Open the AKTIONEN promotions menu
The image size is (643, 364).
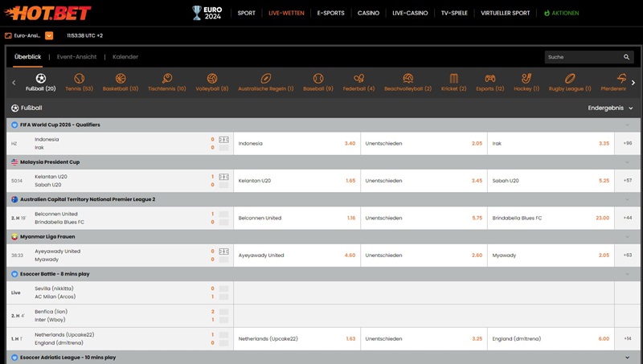[561, 13]
